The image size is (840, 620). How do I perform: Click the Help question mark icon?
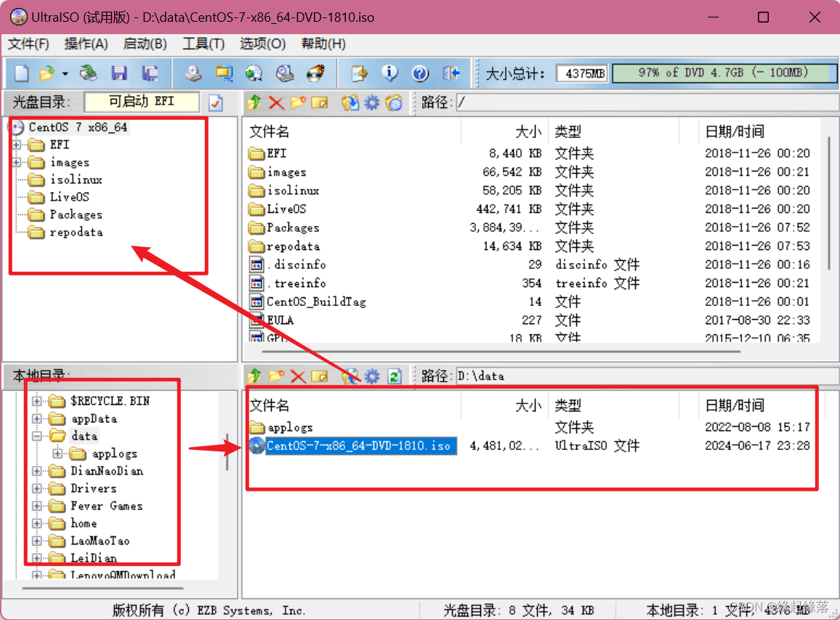coord(420,73)
